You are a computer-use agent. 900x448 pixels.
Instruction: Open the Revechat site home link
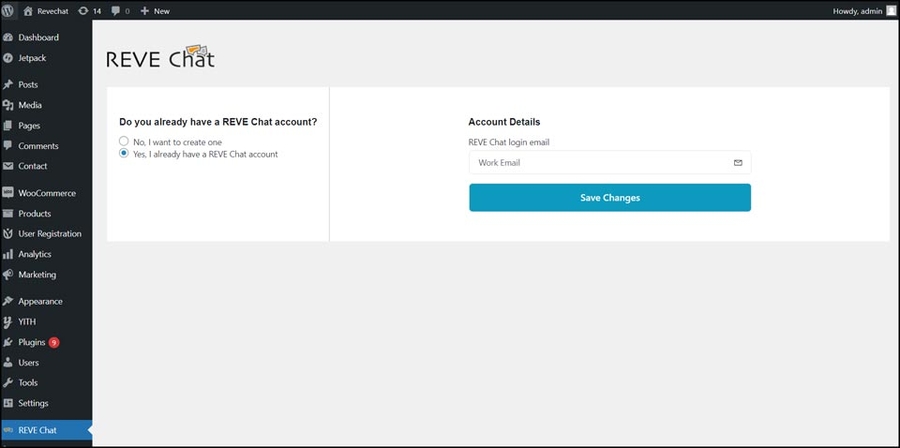tap(47, 11)
